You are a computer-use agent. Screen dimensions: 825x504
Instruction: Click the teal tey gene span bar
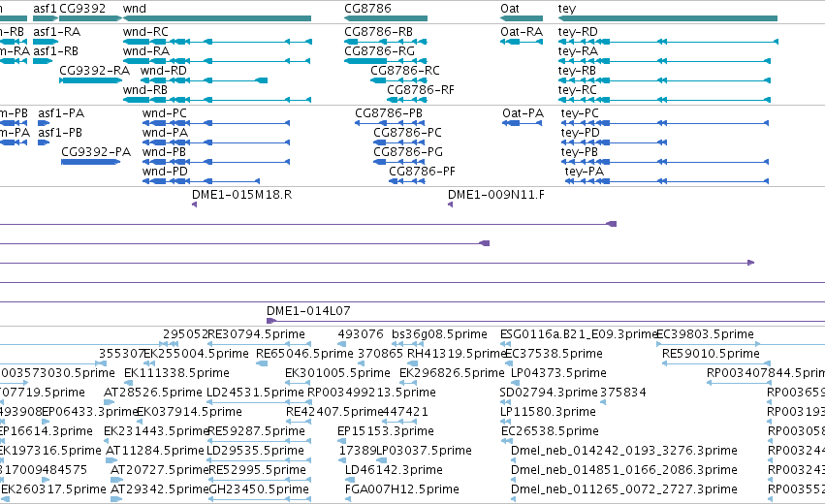click(x=667, y=18)
